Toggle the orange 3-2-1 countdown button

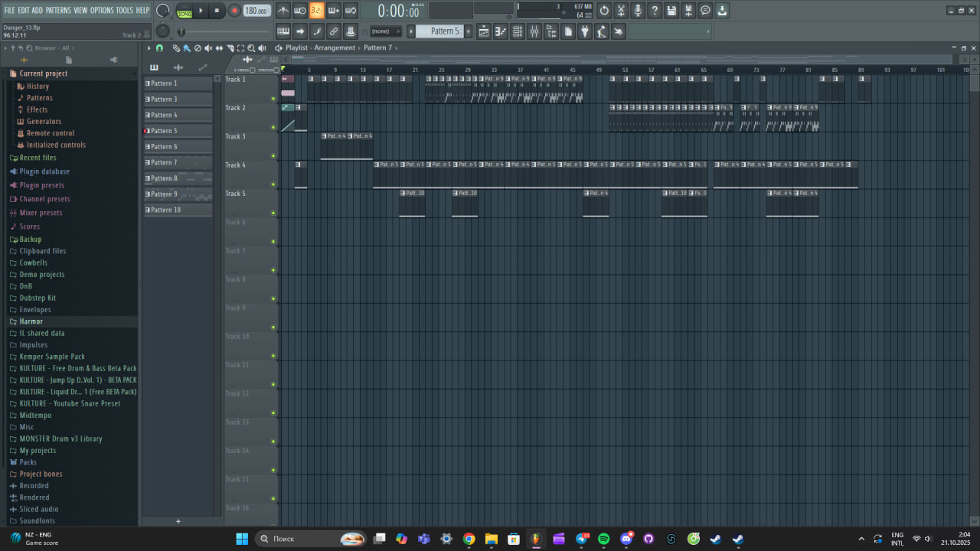317,11
